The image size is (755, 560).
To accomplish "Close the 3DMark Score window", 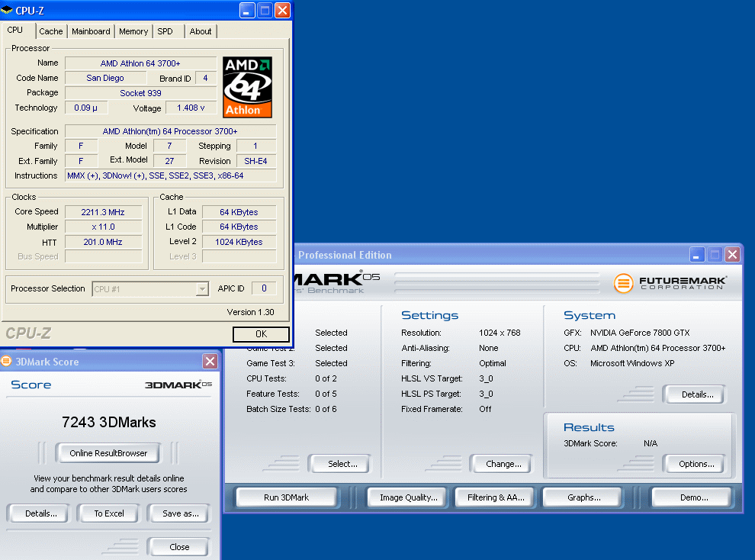I will click(x=210, y=361).
